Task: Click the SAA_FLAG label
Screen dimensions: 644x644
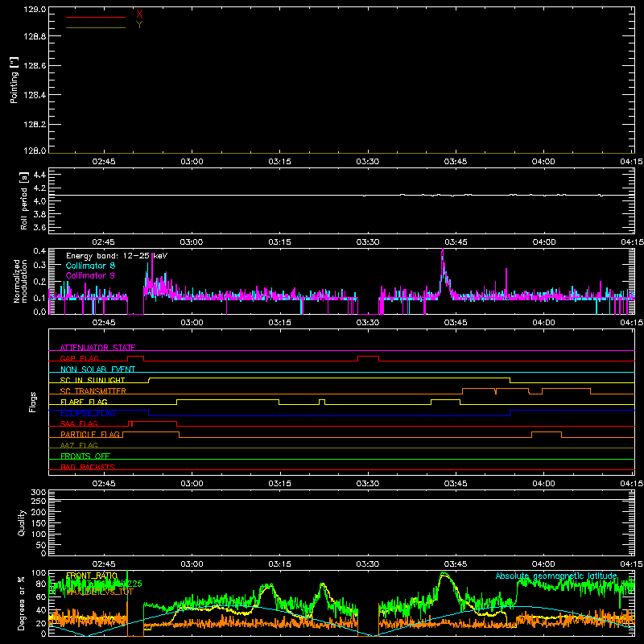Action: (x=79, y=423)
